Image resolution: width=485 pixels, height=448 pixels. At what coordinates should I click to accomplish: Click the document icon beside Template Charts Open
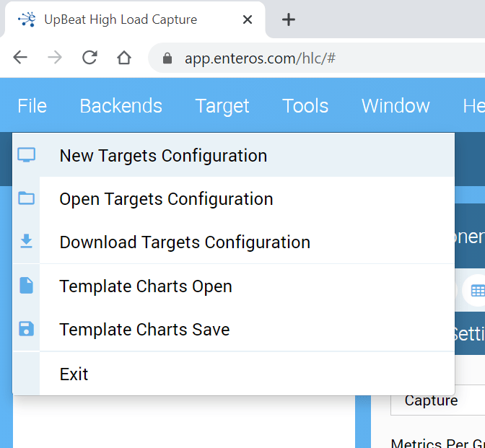coord(26,286)
